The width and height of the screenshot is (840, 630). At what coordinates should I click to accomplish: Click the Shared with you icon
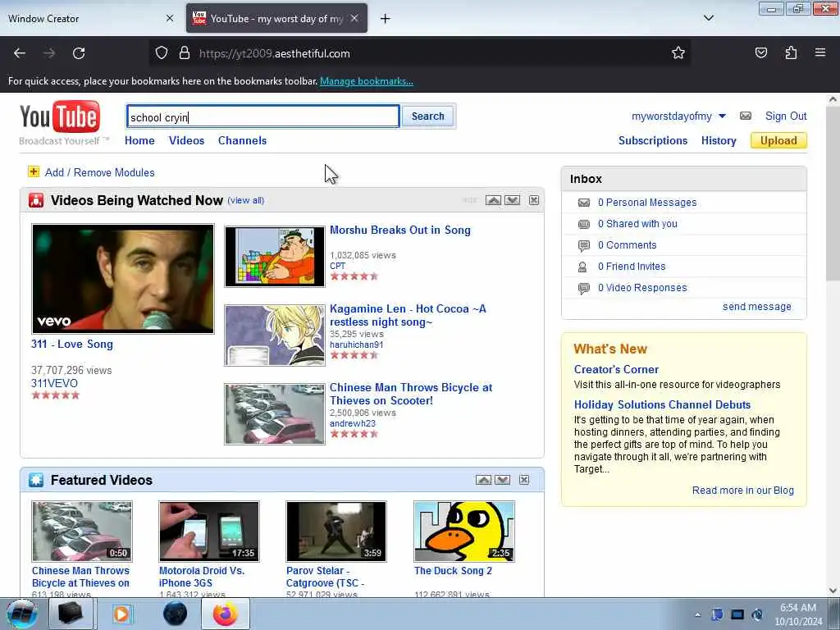(584, 224)
